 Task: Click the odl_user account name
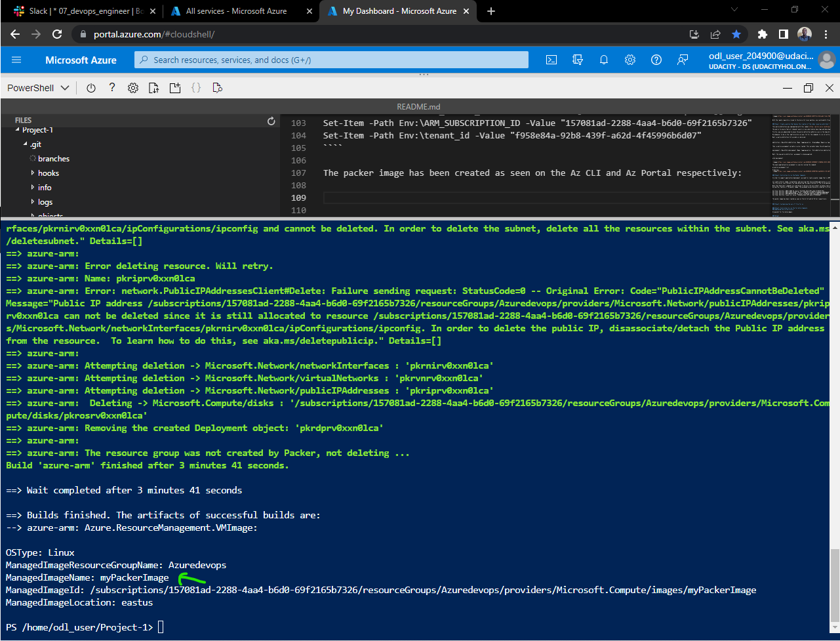(761, 55)
